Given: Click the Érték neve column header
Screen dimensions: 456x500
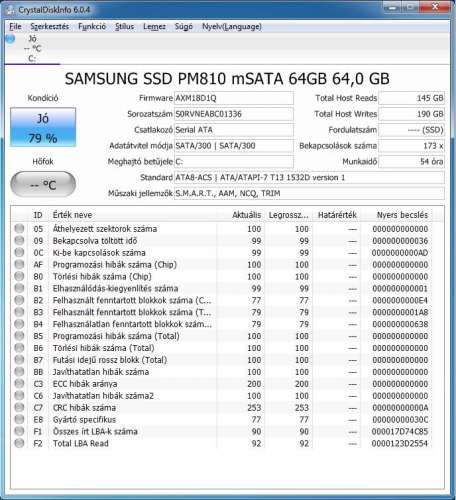Looking at the screenshot, I should click(133, 215).
